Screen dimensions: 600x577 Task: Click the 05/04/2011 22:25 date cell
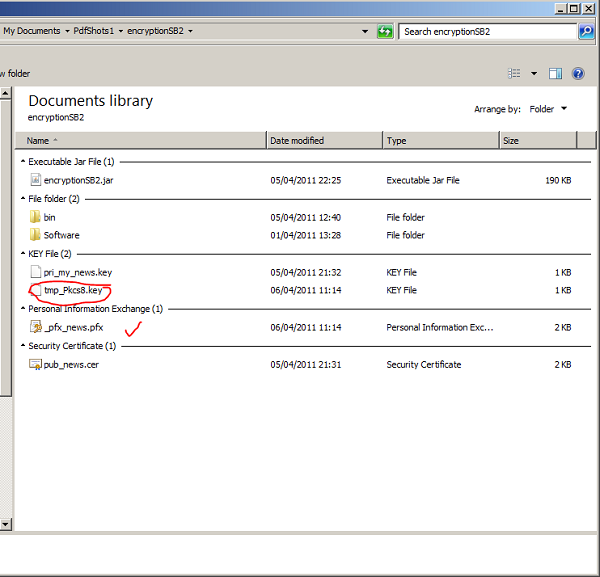tap(306, 180)
